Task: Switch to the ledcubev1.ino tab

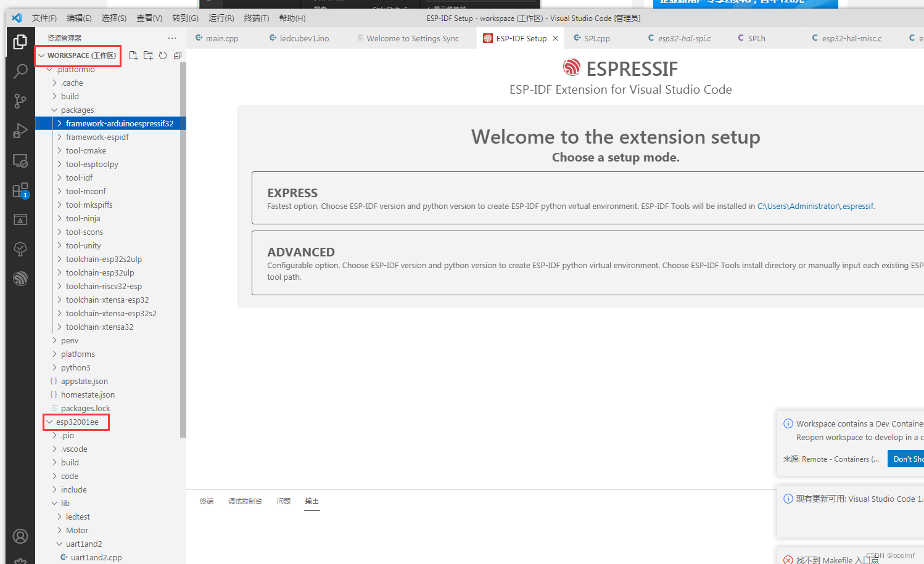Action: pos(305,38)
